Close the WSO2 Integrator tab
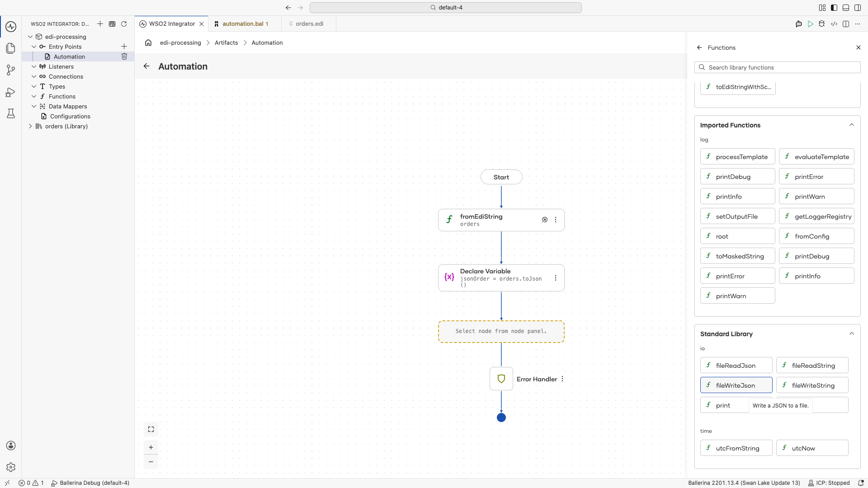The image size is (868, 488). pos(202,24)
